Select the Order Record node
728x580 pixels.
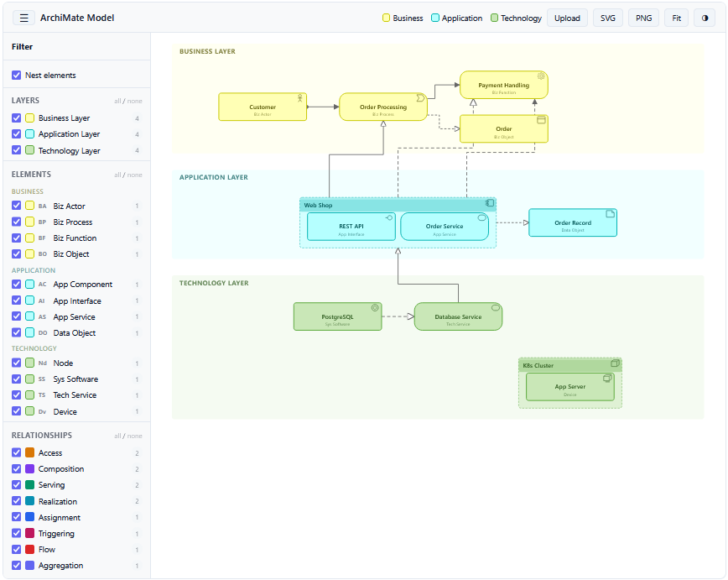tap(573, 222)
